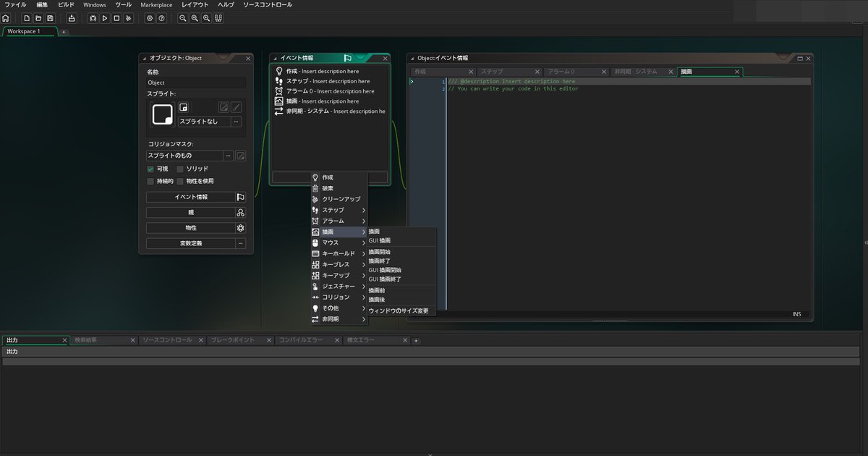Image resolution: width=868 pixels, height=456 pixels.
Task: Open the collision mask ellipsis selector
Action: (229, 156)
